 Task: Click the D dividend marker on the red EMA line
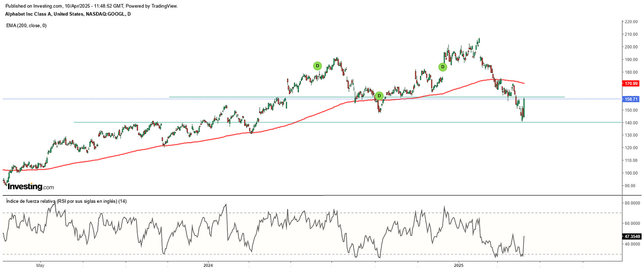(379, 96)
